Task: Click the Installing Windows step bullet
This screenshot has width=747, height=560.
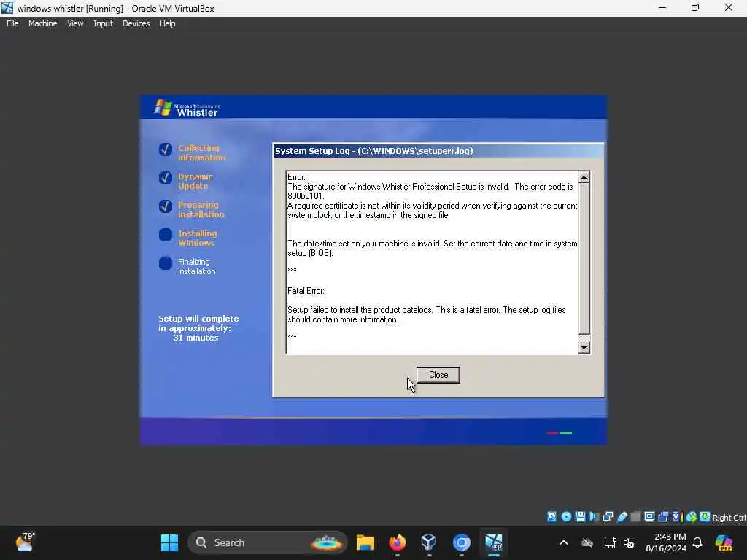Action: (x=166, y=235)
